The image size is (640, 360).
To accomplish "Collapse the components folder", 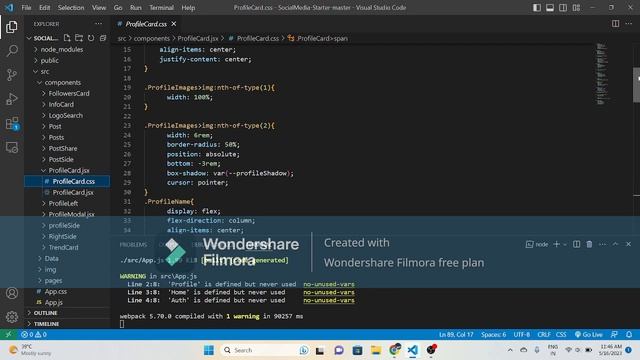I will [x=62, y=82].
